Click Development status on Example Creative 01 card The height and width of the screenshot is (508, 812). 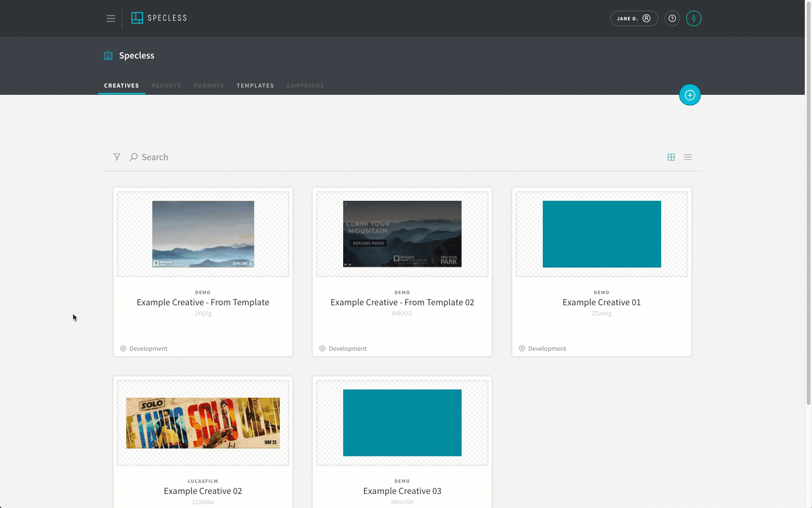(x=547, y=349)
